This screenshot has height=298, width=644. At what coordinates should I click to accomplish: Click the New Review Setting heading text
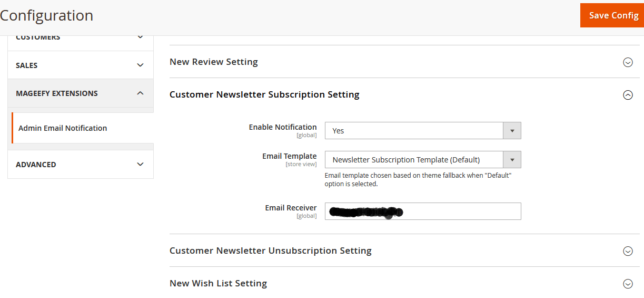point(213,62)
